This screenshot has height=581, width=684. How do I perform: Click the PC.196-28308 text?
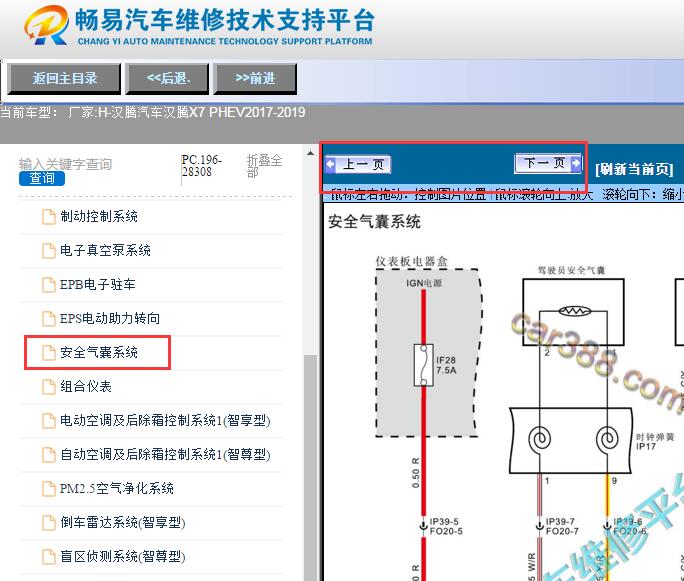202,166
